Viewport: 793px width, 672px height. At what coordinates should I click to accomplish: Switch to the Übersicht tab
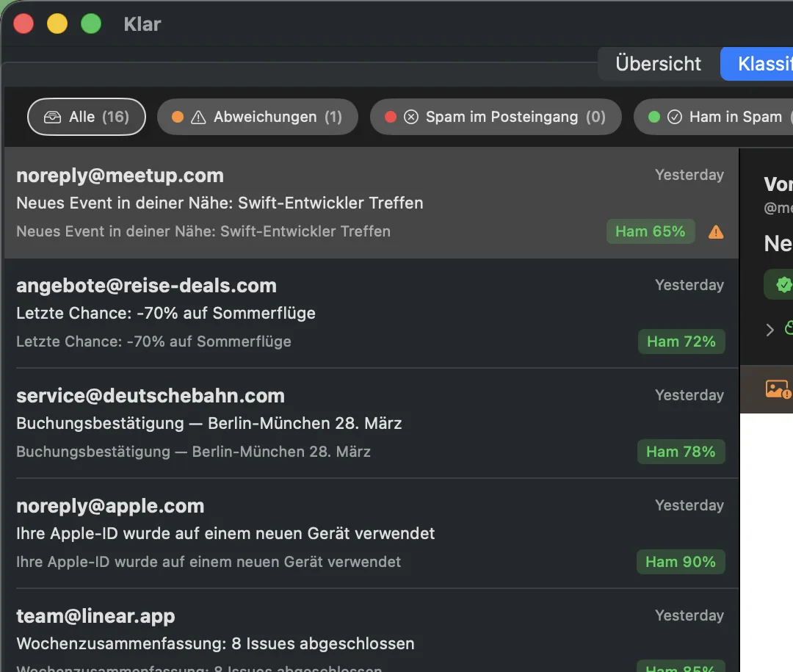(659, 64)
